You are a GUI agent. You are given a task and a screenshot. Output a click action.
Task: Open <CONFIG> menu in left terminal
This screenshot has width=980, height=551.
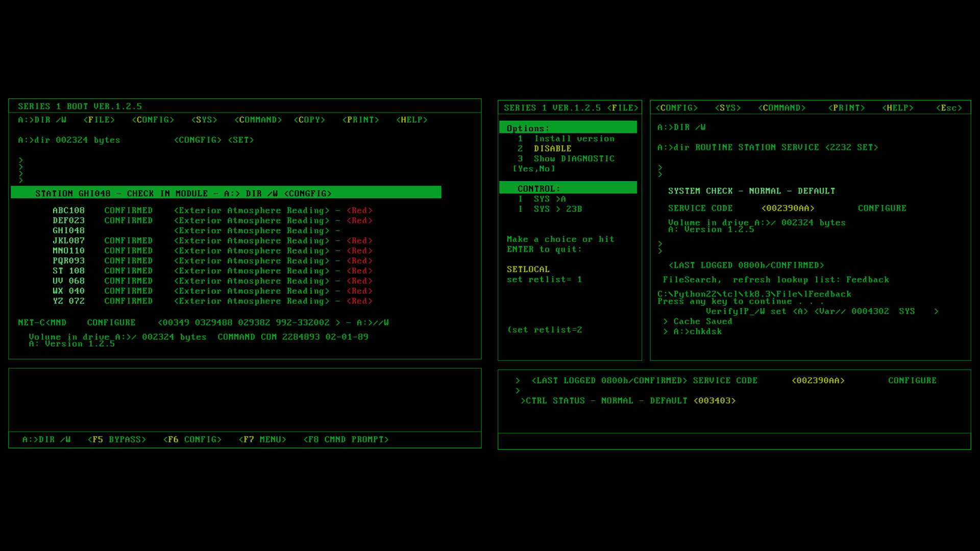click(153, 120)
